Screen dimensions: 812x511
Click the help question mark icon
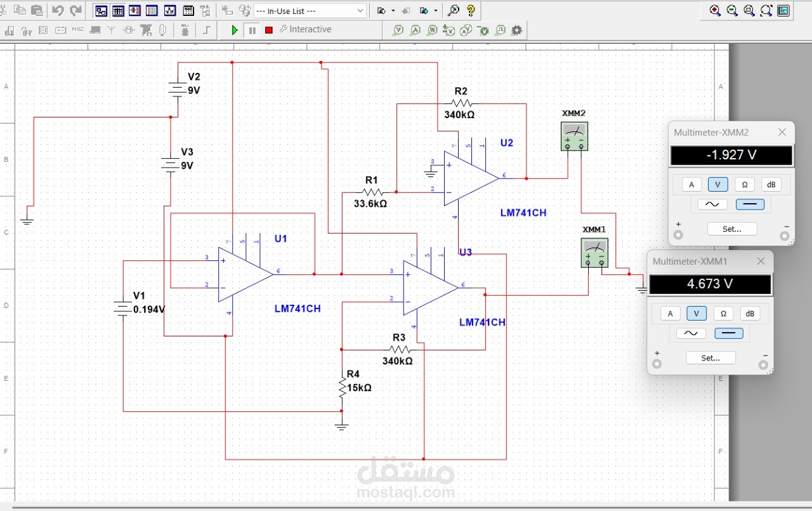pyautogui.click(x=471, y=10)
